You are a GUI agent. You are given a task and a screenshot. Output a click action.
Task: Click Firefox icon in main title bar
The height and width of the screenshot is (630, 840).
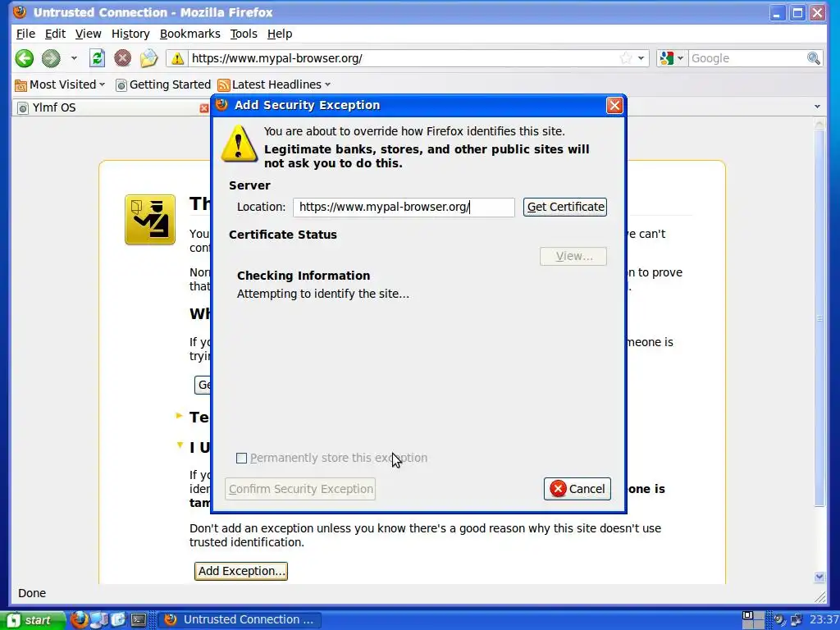point(21,11)
